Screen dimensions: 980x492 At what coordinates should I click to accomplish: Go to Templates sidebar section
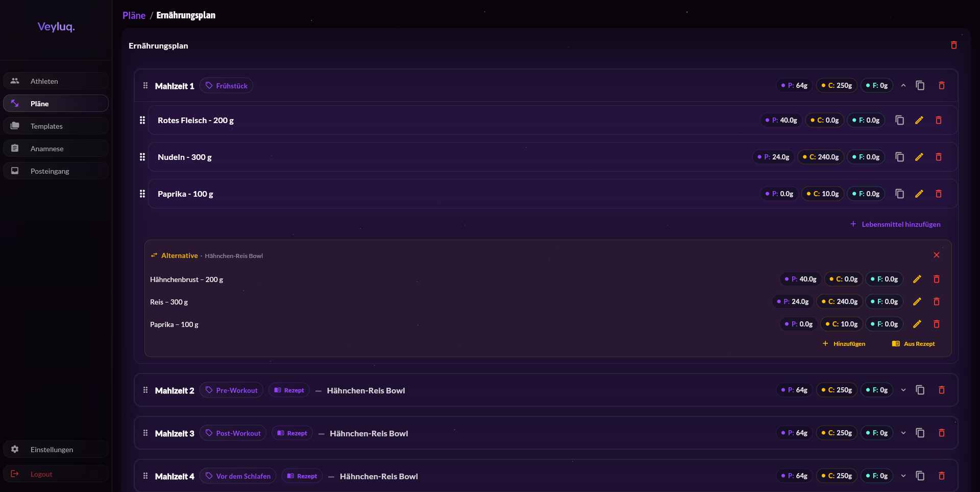(x=46, y=126)
